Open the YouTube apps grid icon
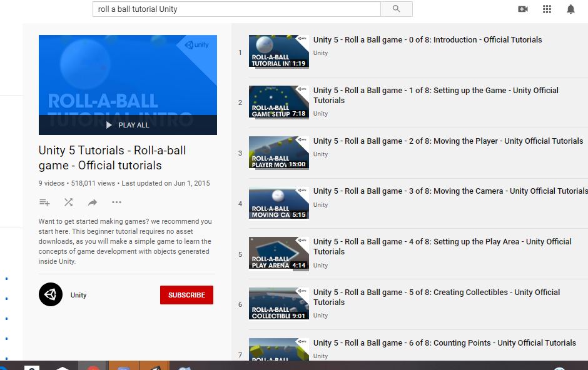Image resolution: width=588 pixels, height=370 pixels. click(x=547, y=9)
